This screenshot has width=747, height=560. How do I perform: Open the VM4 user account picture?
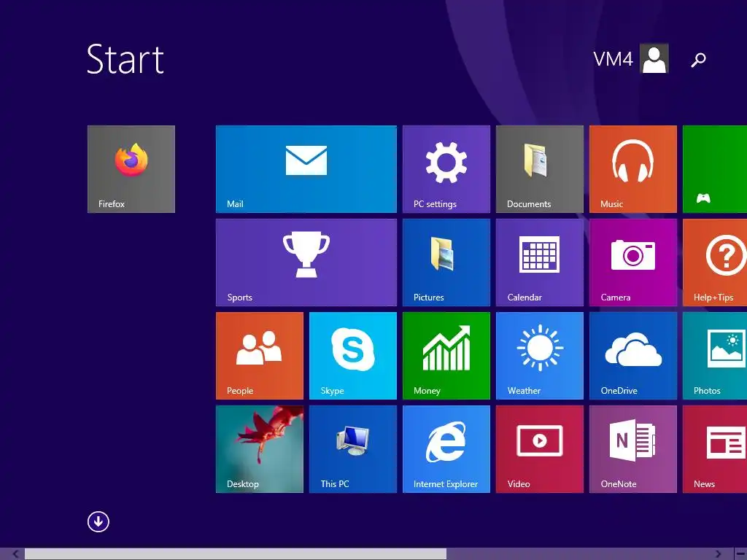pos(654,58)
